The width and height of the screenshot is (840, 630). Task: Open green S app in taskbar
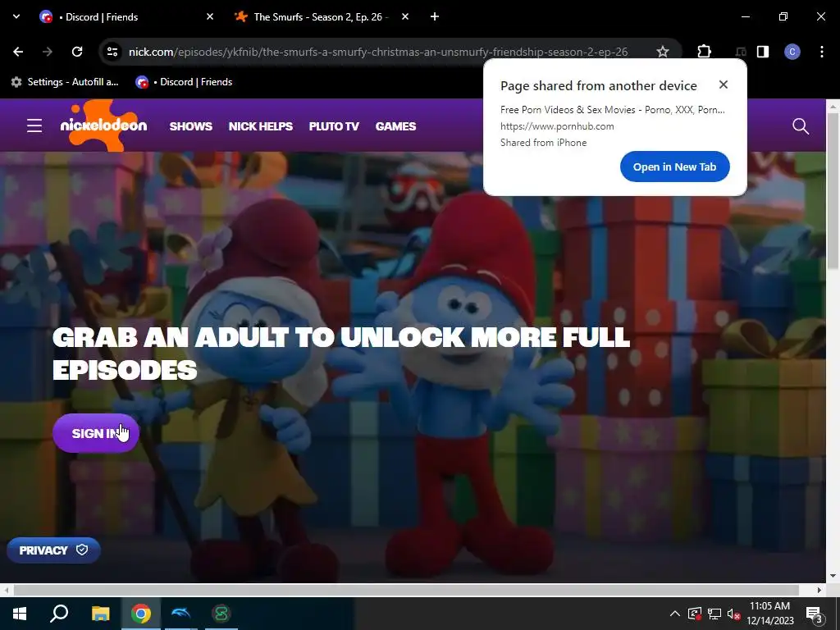click(221, 614)
